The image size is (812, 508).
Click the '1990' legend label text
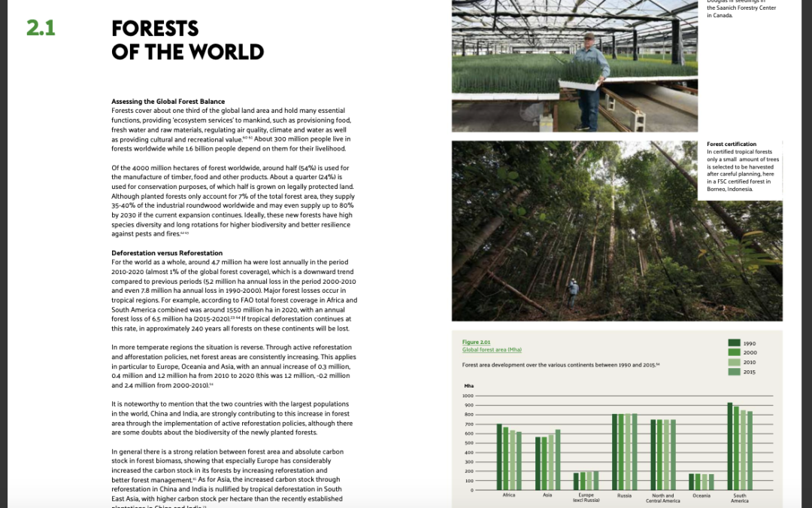750,344
